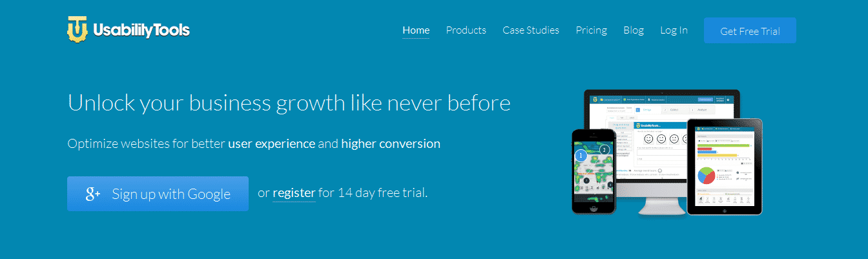
Task: Go to the Products page
Action: 466,30
